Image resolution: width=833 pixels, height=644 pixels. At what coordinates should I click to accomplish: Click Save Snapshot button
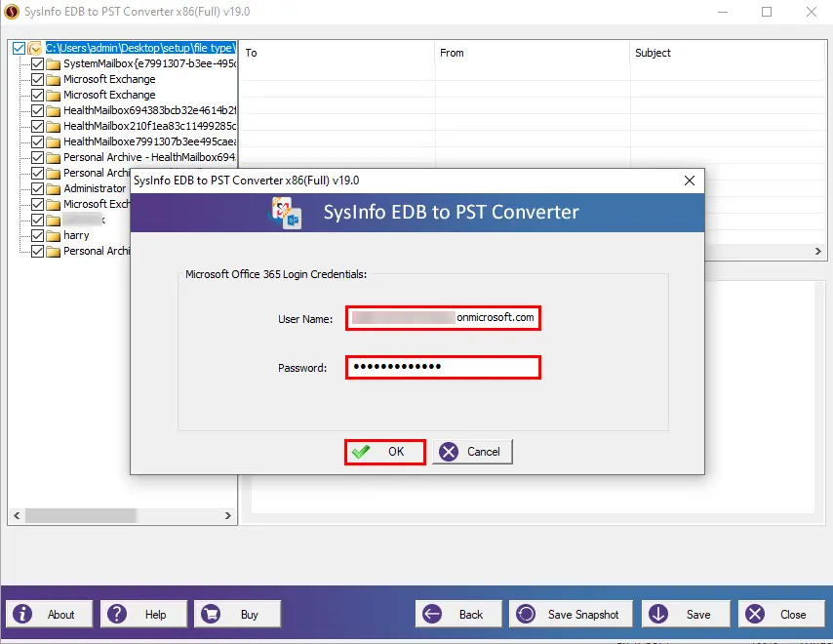(571, 615)
